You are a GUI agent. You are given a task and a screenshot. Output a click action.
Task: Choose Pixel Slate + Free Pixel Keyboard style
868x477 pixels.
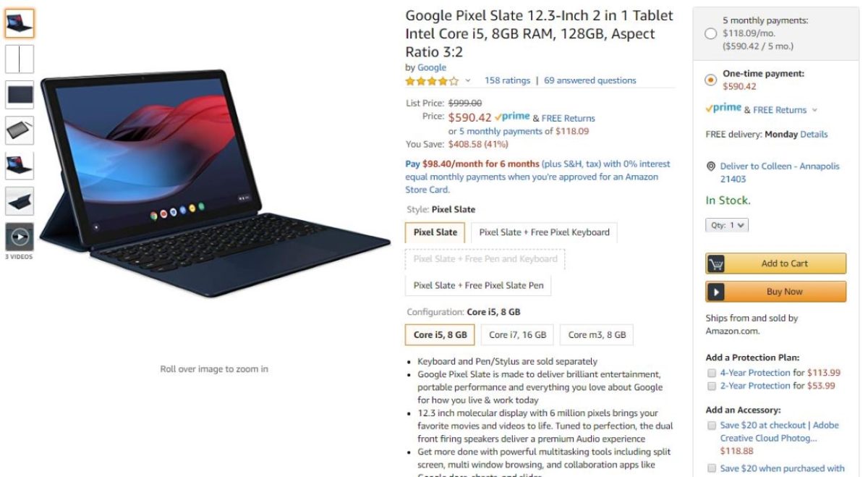[544, 232]
